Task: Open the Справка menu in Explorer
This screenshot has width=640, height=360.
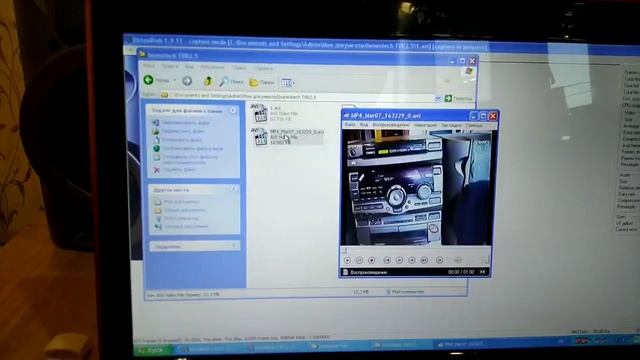Action: (263, 68)
